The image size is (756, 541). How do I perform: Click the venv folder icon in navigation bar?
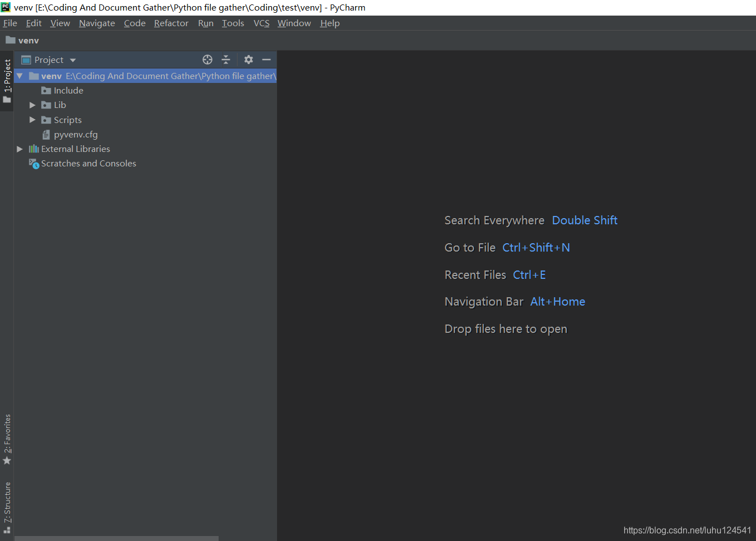(11, 40)
